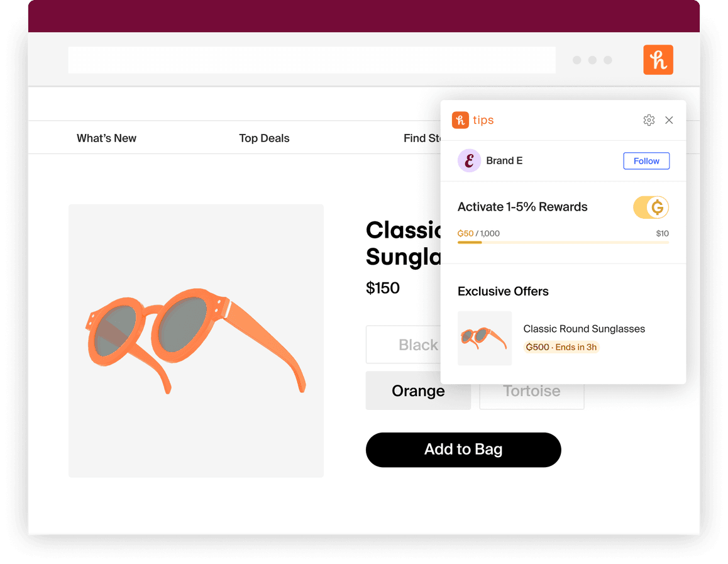This screenshot has width=728, height=564.
Task: Open the Top Deals menu
Action: click(x=264, y=138)
